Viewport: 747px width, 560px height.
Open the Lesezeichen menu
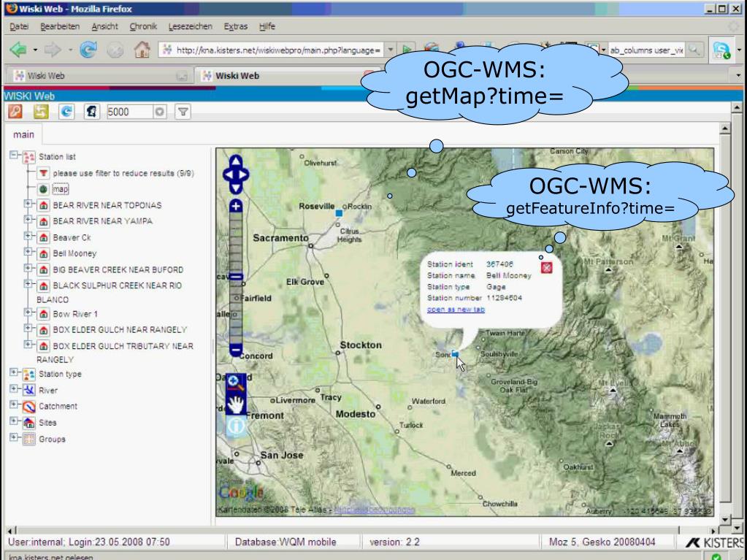point(191,26)
